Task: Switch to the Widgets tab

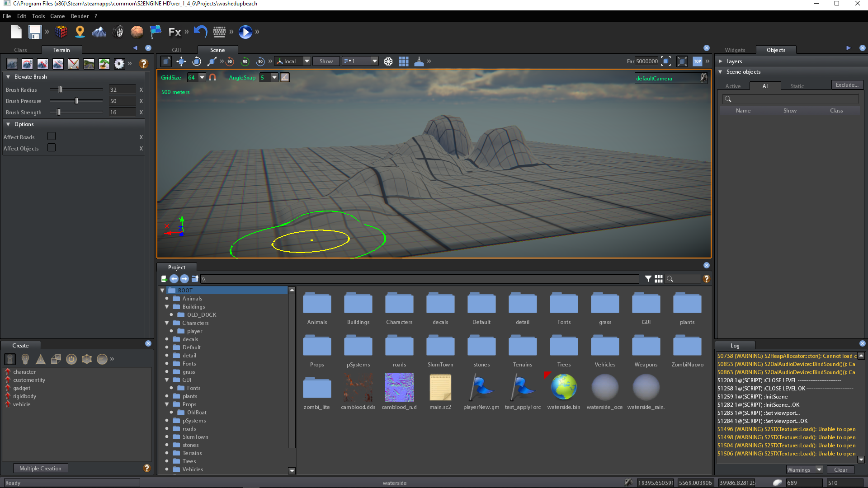Action: [735, 50]
